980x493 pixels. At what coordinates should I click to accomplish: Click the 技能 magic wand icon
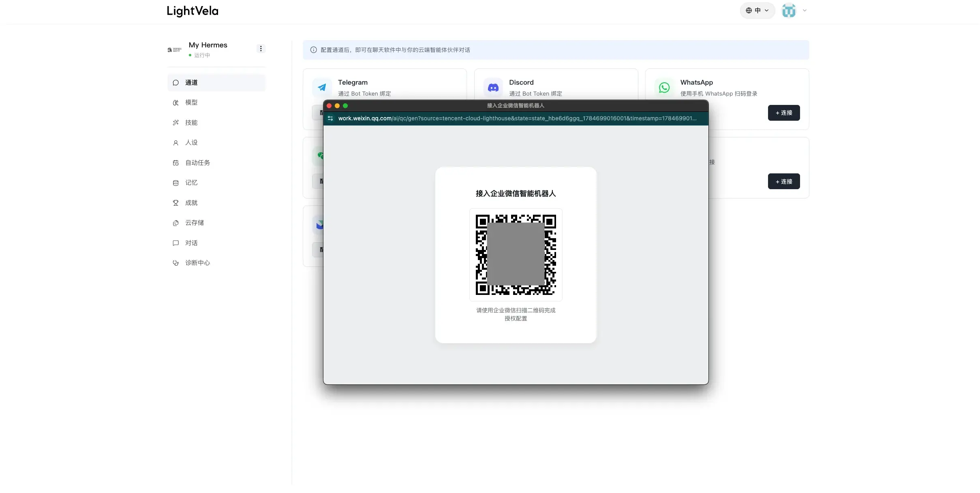tap(175, 123)
